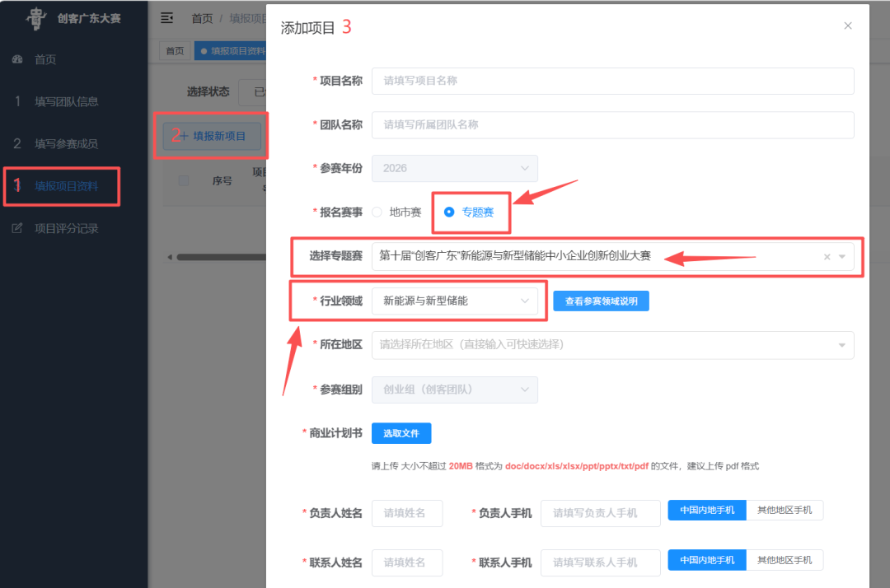
Task: Select the 地市赛 radio option
Action: coord(377,212)
